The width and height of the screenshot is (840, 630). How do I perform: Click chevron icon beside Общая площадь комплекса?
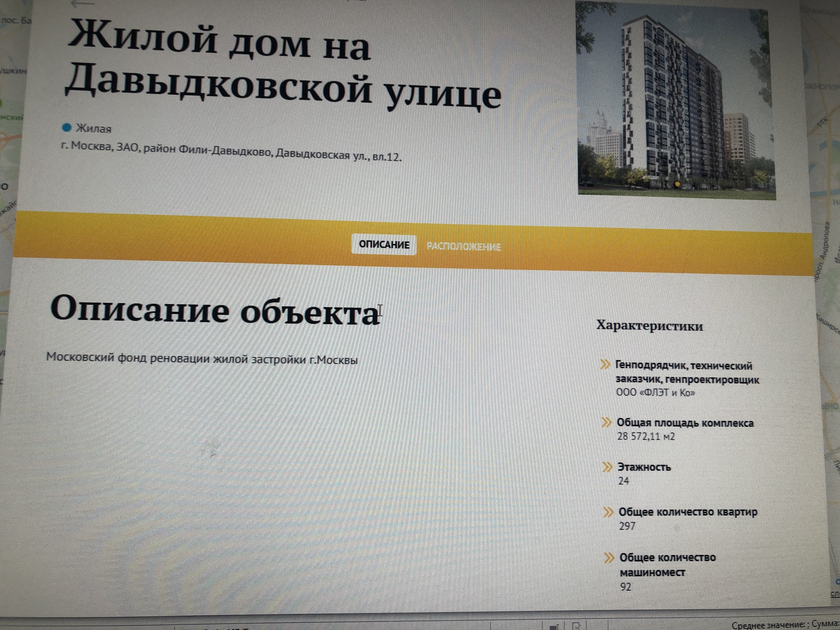(606, 422)
